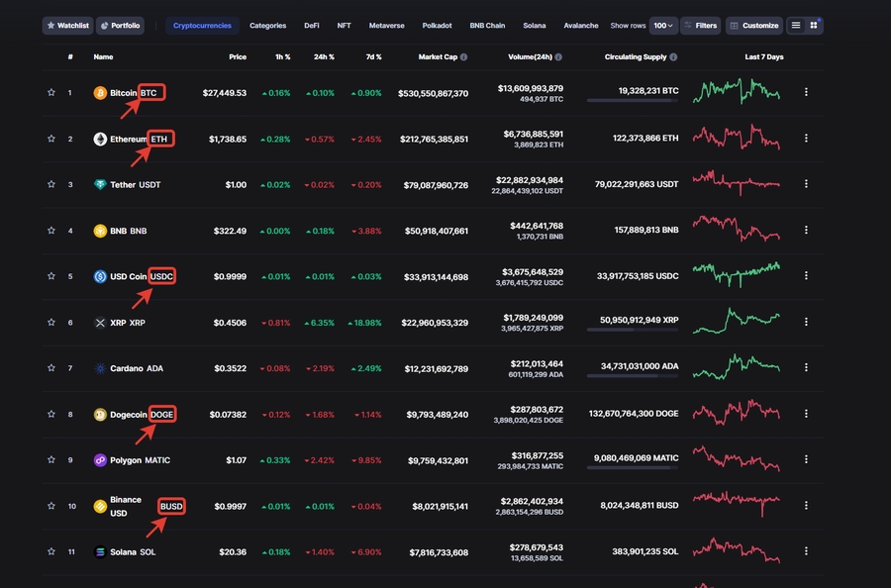This screenshot has height=588, width=891.
Task: Star Bitcoin to add to watchlist
Action: (x=51, y=93)
